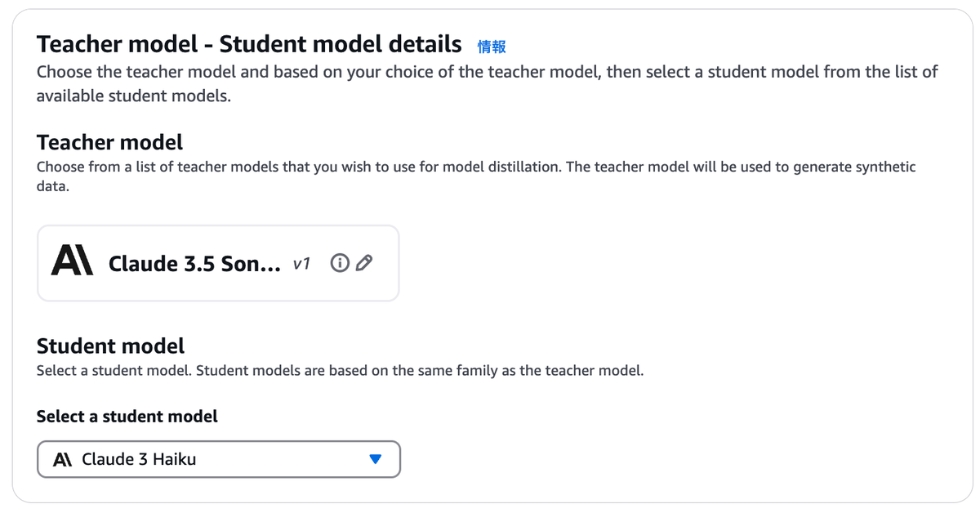Click the "Claude 3 Haiku" selected value text
This screenshot has height=513, width=980.
(139, 459)
